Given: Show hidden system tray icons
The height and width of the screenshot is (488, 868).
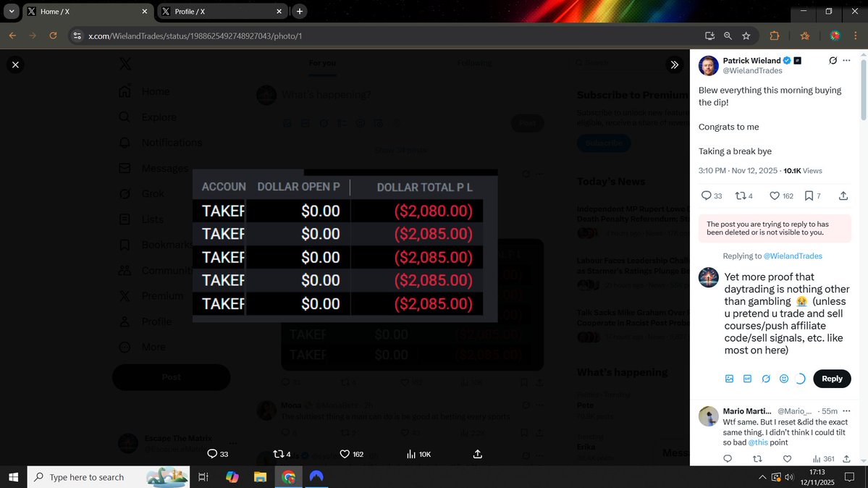Looking at the screenshot, I should [762, 477].
